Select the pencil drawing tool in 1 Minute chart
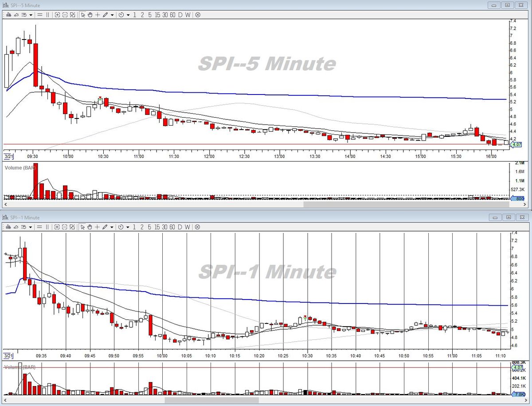The height and width of the screenshot is (406, 532). (105, 226)
